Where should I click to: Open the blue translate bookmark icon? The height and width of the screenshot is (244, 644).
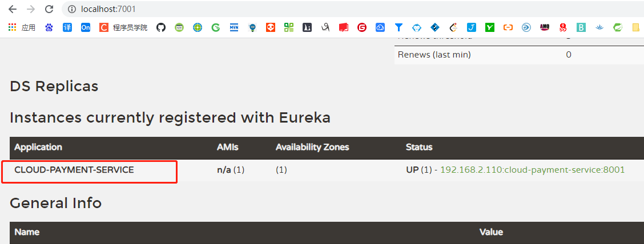67,27
